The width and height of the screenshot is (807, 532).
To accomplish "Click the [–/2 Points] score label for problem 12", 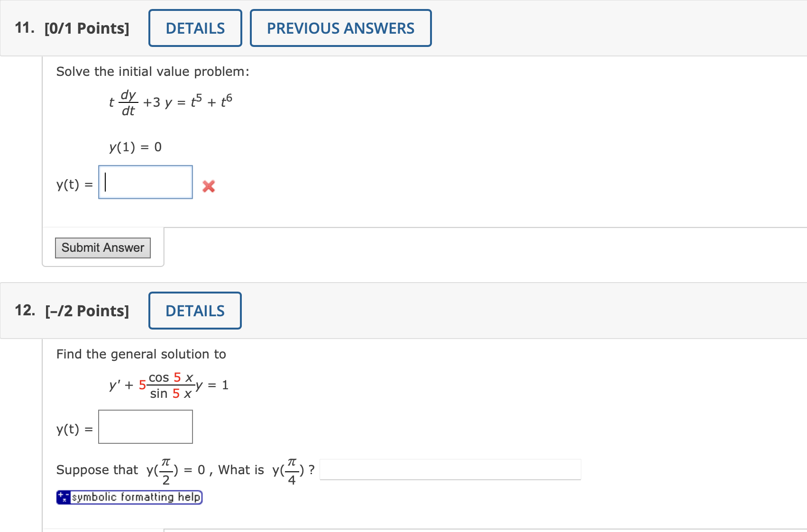I will click(87, 311).
